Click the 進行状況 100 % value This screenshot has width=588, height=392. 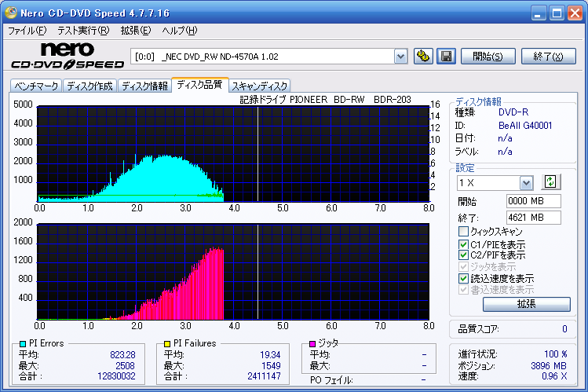(x=555, y=354)
